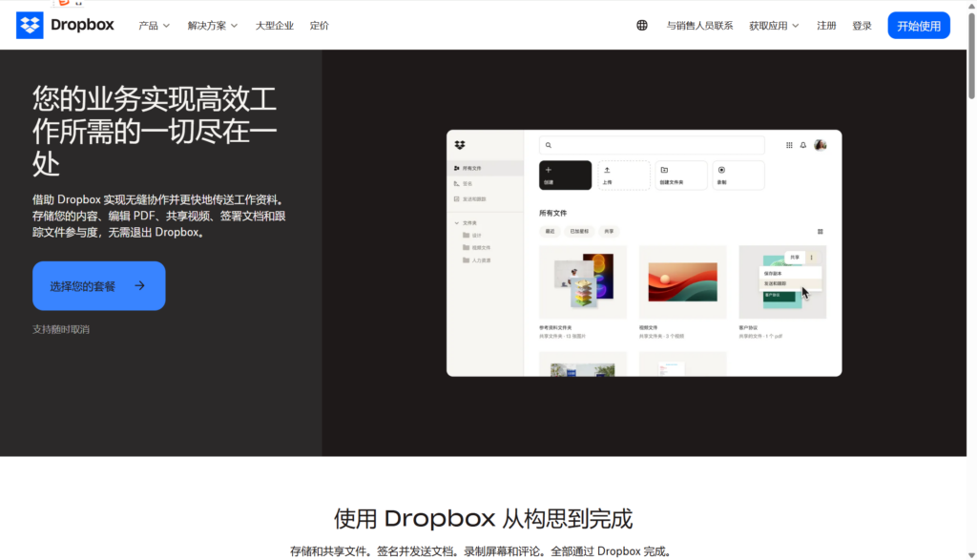Open the 定价 pricing page
Screen dimensions: 977x560
point(320,26)
